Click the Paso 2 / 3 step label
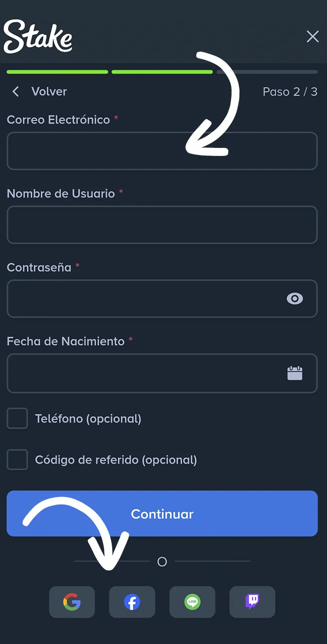This screenshot has width=327, height=644. 290,92
